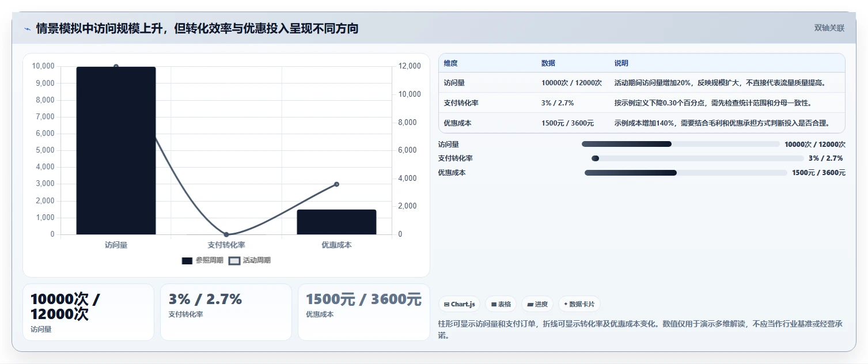Click the 访问量 x-axis label
This screenshot has height=364, width=868.
tap(116, 245)
